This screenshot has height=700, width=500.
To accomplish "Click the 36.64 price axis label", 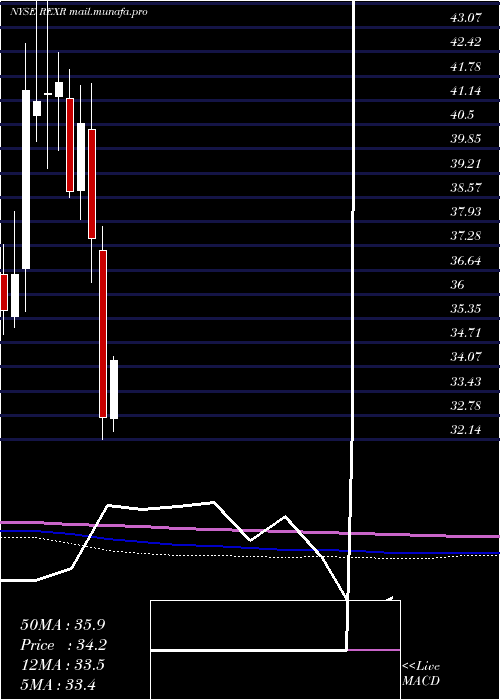I will 466,261.
